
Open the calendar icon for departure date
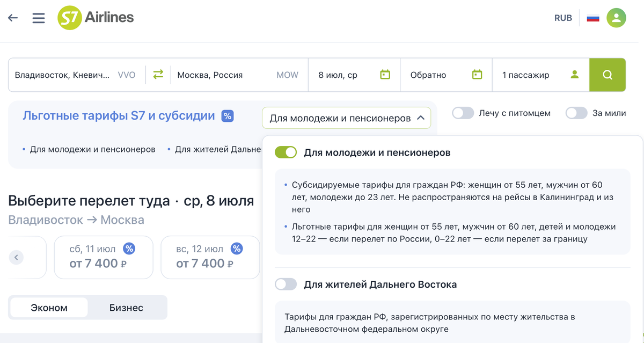pyautogui.click(x=385, y=75)
